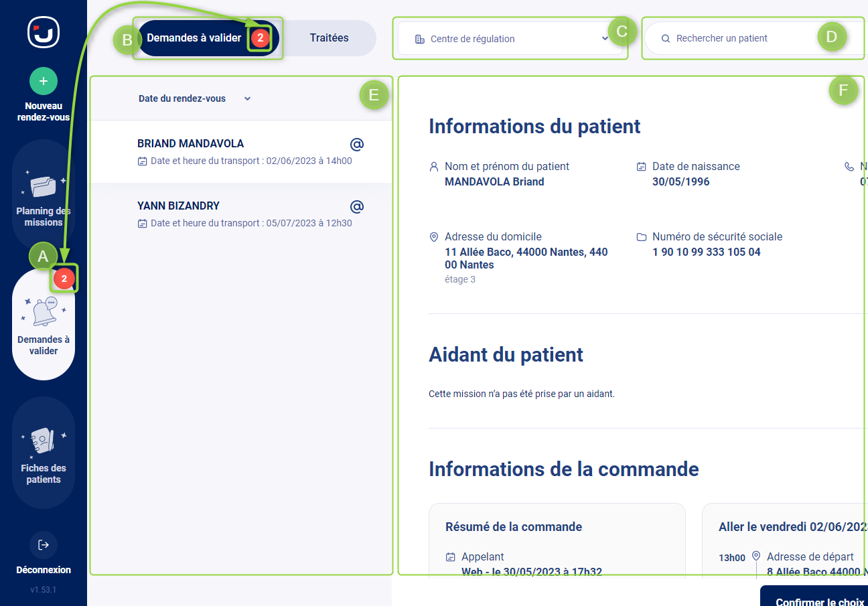Open Planning des missions folder icon

pos(44,187)
